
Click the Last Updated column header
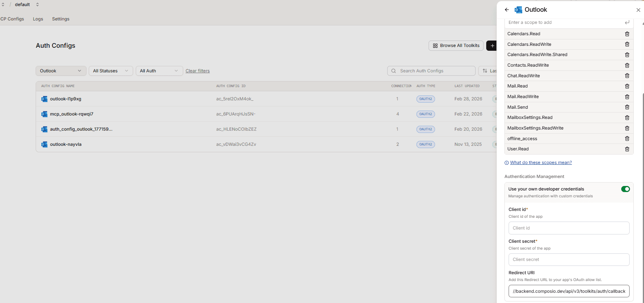tap(467, 86)
